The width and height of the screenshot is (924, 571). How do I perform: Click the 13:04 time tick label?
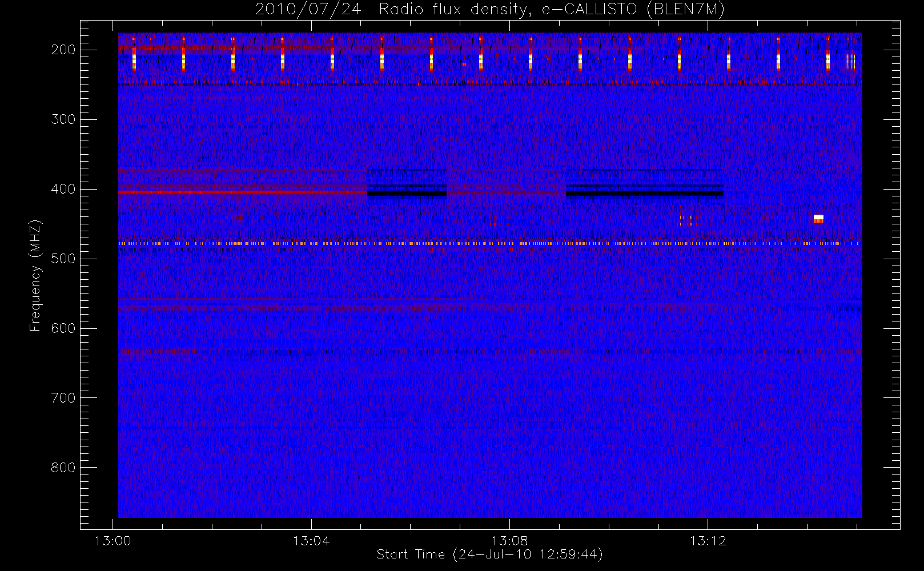pyautogui.click(x=311, y=541)
